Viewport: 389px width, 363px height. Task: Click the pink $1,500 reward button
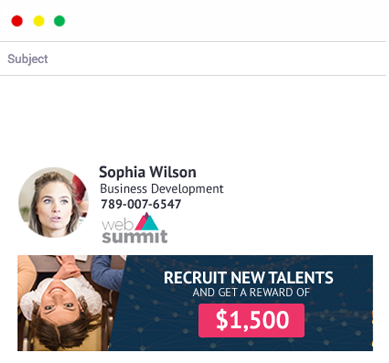pyautogui.click(x=251, y=320)
